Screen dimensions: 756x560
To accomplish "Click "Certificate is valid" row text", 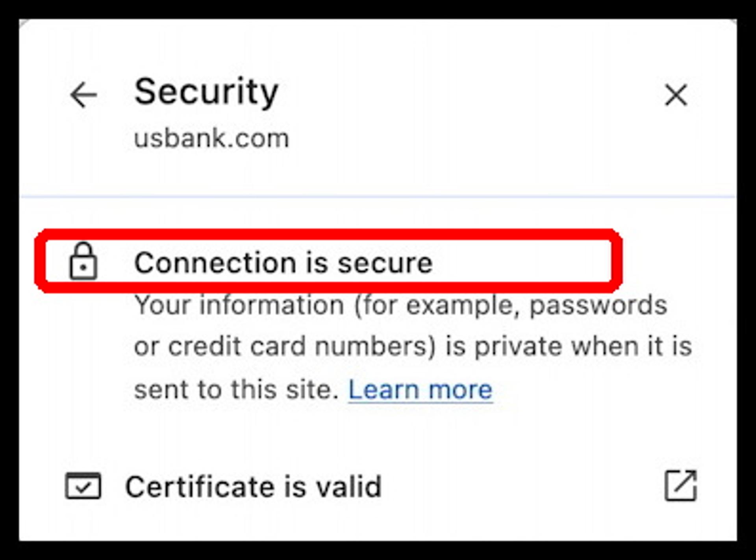I will pos(253,487).
